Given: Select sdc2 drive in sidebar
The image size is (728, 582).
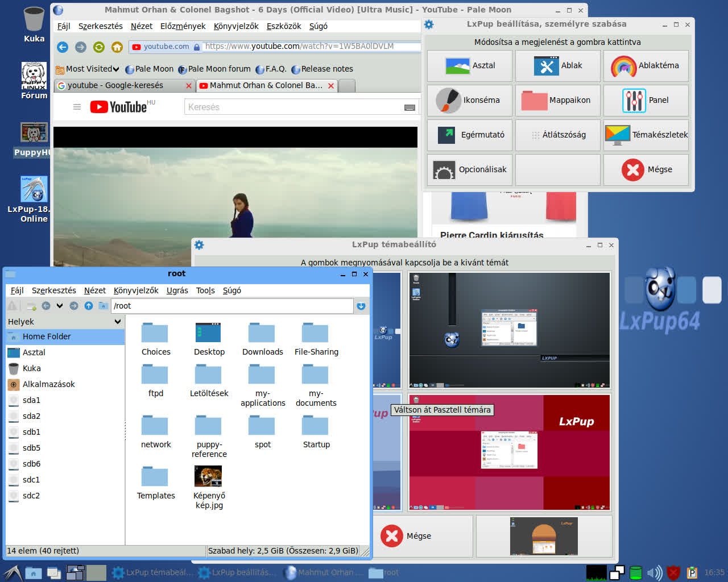Looking at the screenshot, I should point(65,496).
